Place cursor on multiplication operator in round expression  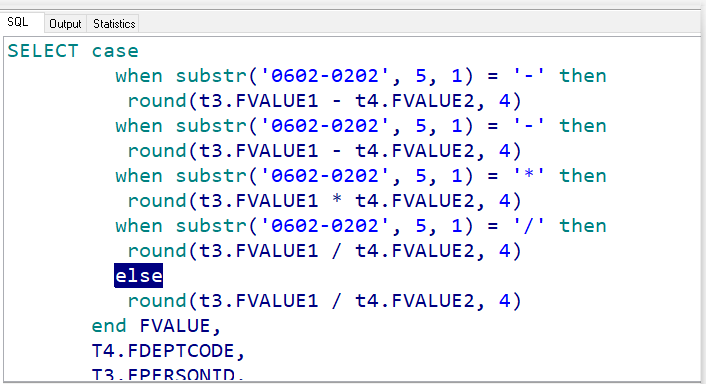pos(336,199)
